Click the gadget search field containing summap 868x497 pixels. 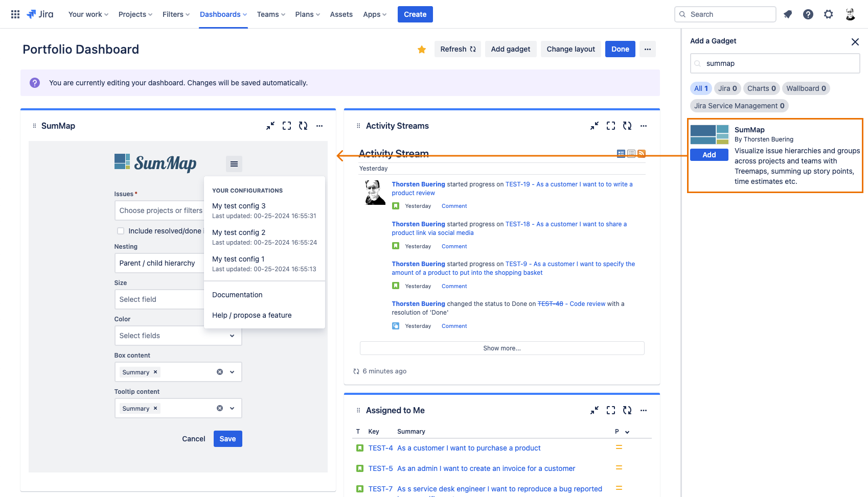(x=775, y=63)
